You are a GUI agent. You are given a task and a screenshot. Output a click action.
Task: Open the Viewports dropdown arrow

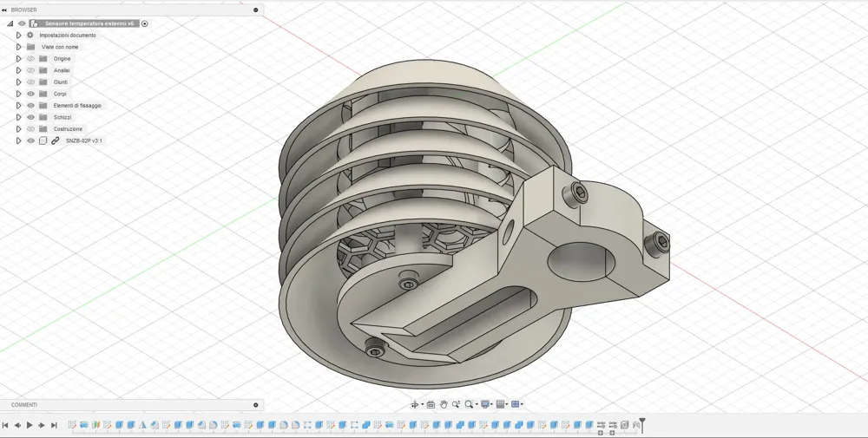[522, 405]
